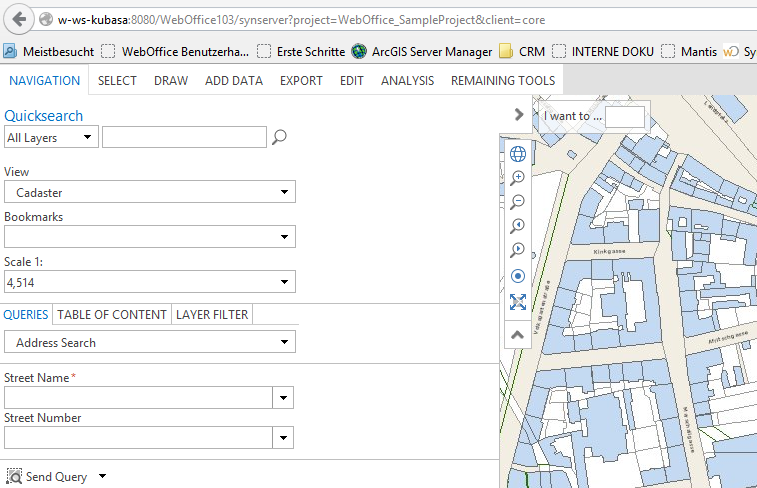Go to next map extent
The height and width of the screenshot is (488, 757).
point(517,251)
